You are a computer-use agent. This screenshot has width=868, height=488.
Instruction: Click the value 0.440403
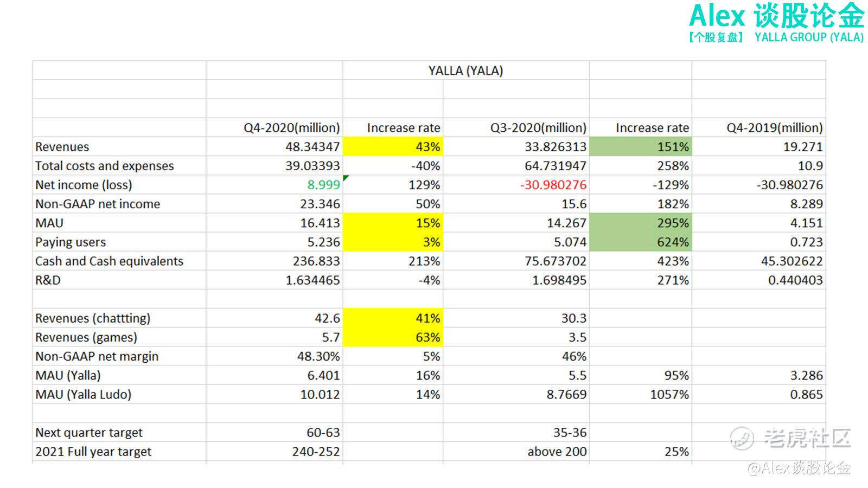pos(795,280)
